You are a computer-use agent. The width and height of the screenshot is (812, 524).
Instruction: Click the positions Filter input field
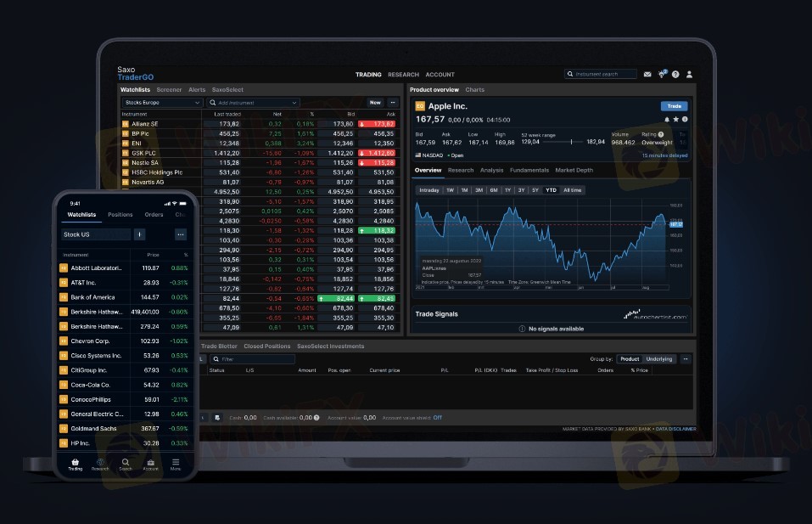252,359
